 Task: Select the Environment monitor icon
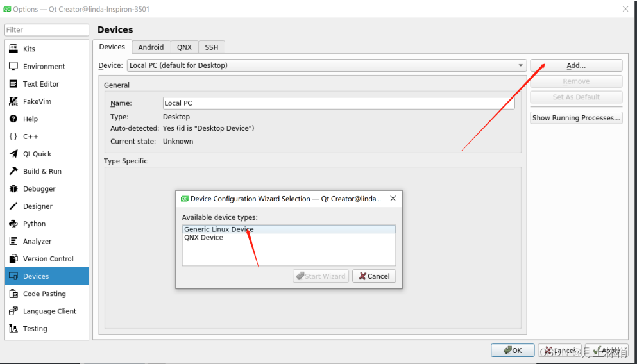[13, 66]
